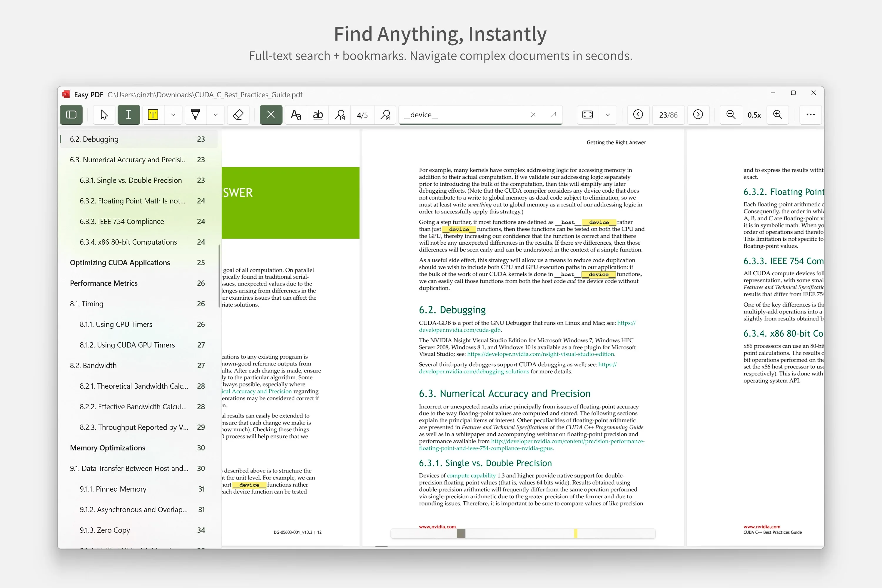
Task: Open 8.2.1. Theoretical Bandwidth Calc bookmark
Action: pyautogui.click(x=139, y=386)
